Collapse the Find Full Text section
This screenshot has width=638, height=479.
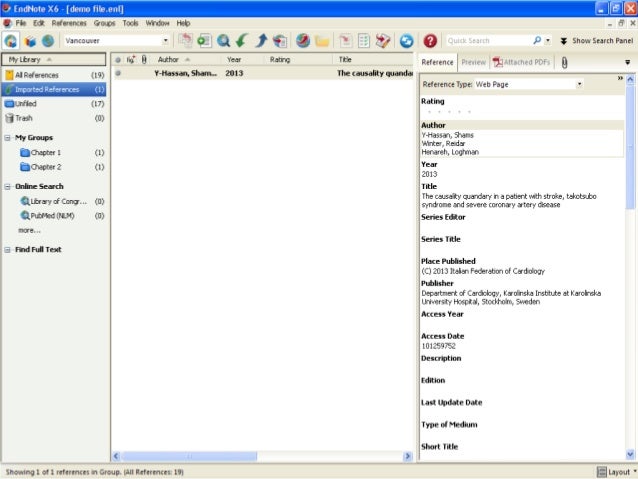click(7, 249)
